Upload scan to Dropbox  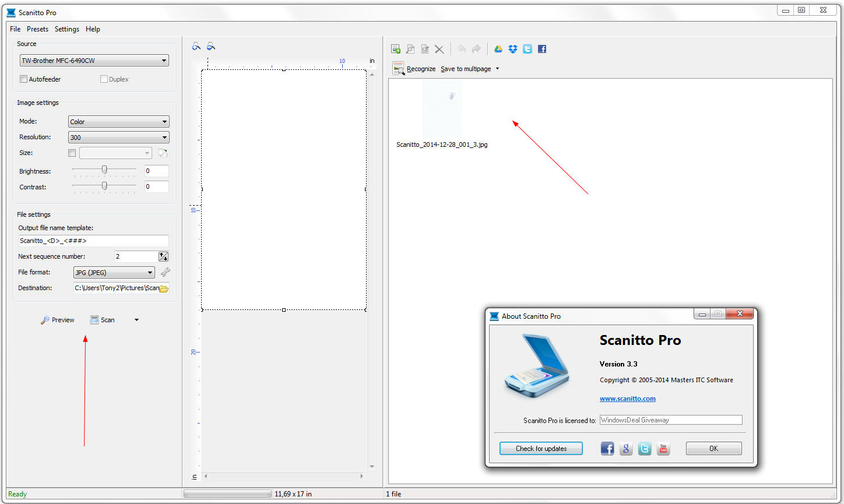pos(513,49)
